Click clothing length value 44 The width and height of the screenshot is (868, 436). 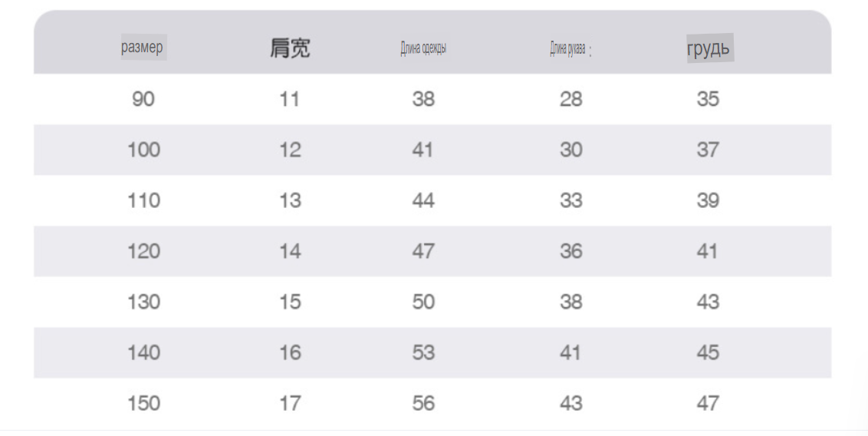[x=423, y=200]
